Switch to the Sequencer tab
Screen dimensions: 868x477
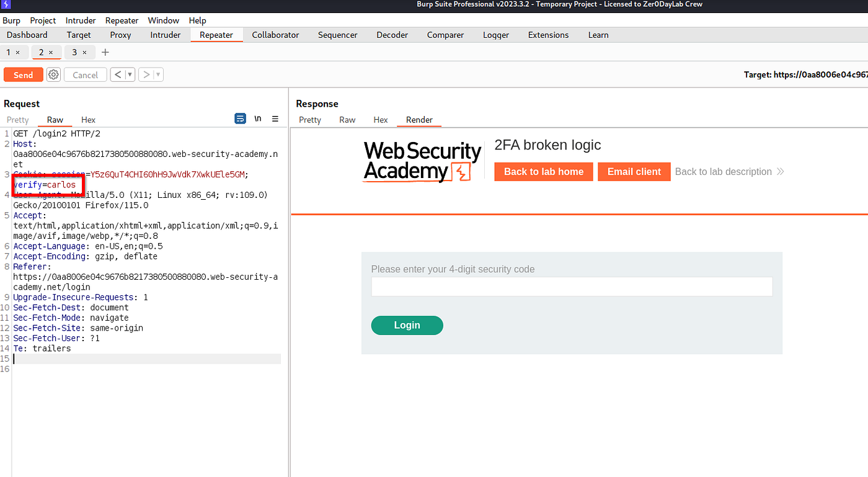[337, 35]
